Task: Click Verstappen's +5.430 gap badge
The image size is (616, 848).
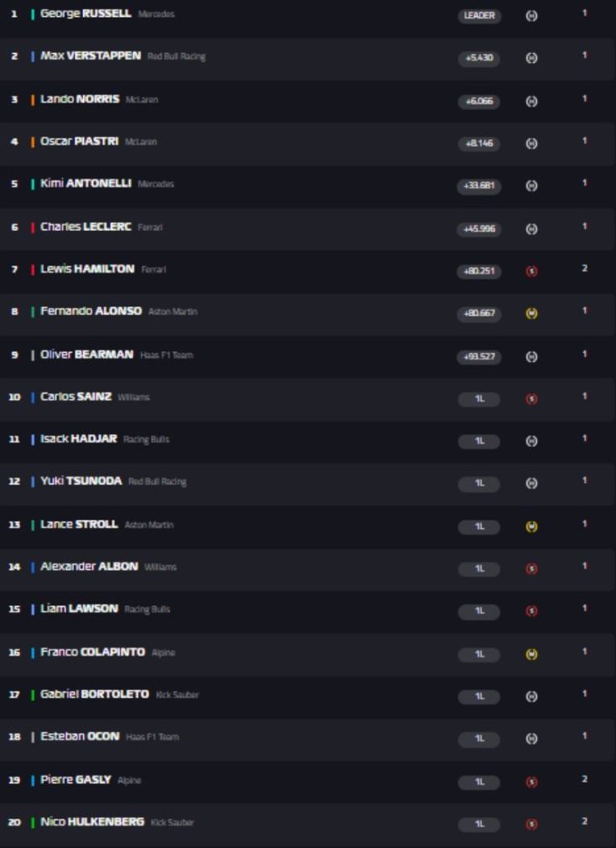Action: (x=479, y=58)
